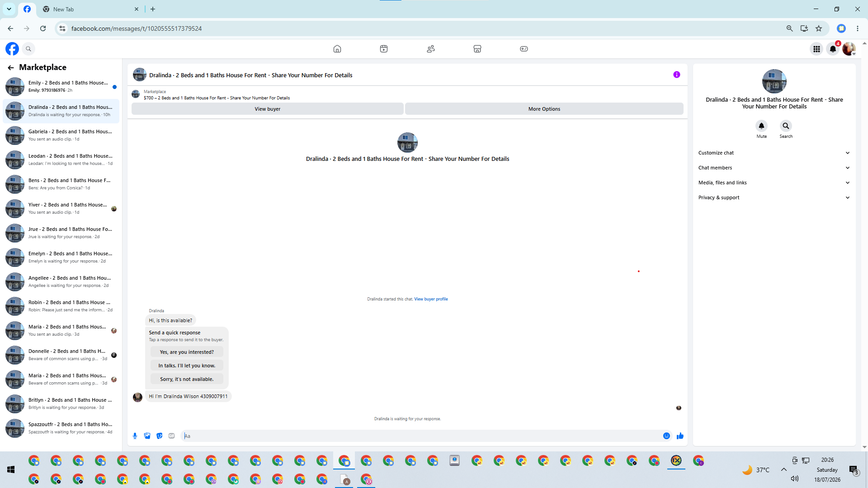Switch to the New Tab browser tab
Image resolution: width=868 pixels, height=488 pixels.
90,9
